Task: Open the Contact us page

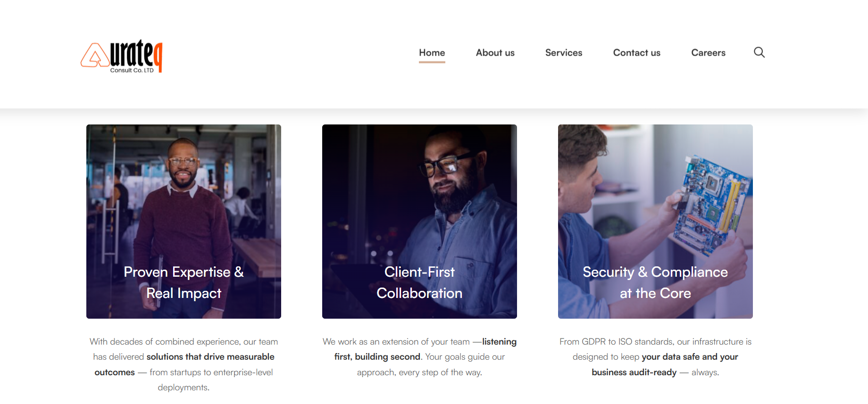Action: [x=636, y=53]
